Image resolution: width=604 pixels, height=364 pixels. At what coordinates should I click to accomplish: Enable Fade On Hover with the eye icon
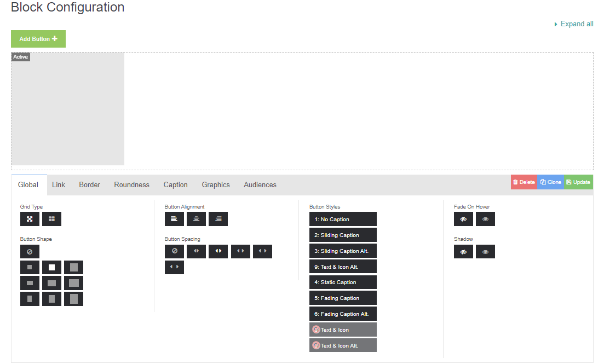pos(485,218)
